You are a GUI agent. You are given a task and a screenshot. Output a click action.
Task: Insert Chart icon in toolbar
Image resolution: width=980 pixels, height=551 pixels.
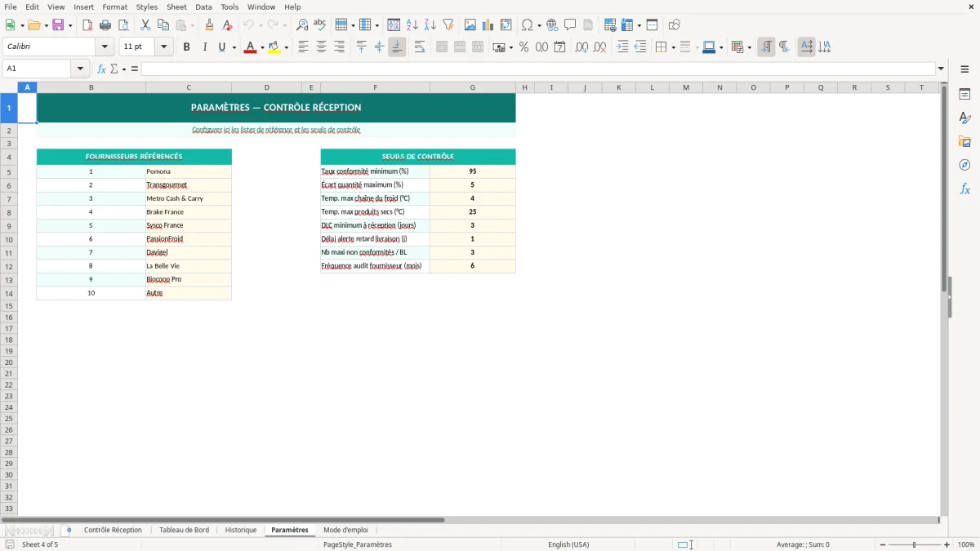(488, 25)
